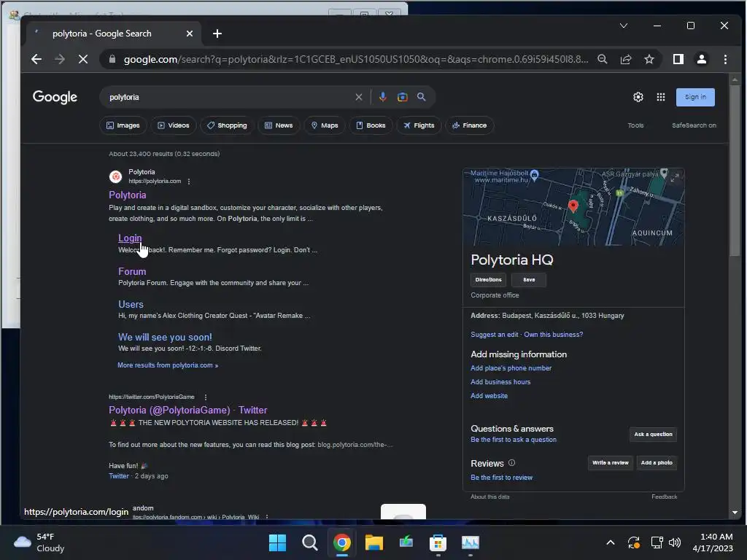Click the site lock icon in address bar
This screenshot has height=560, width=747.
(112, 59)
